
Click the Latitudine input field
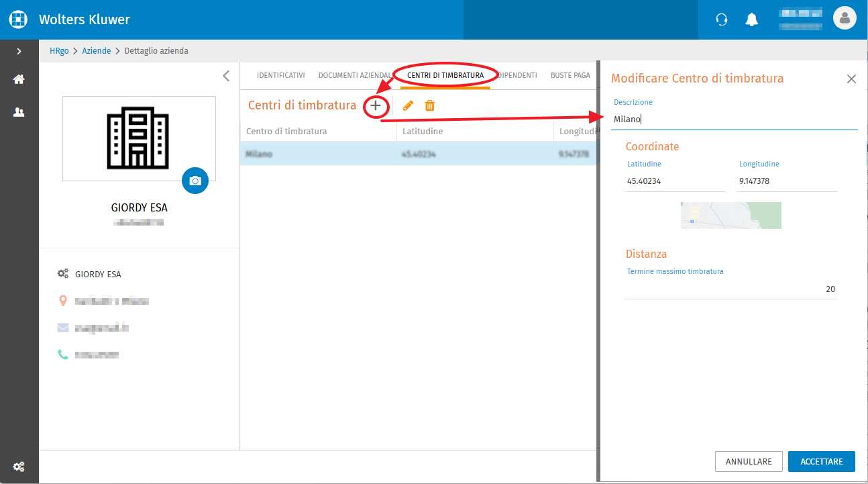675,181
